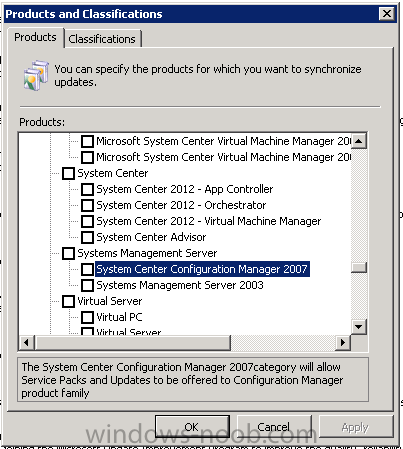Viewport: 403px width, 449px height.
Task: Click the vertical scrollbar down arrow
Action: click(359, 327)
